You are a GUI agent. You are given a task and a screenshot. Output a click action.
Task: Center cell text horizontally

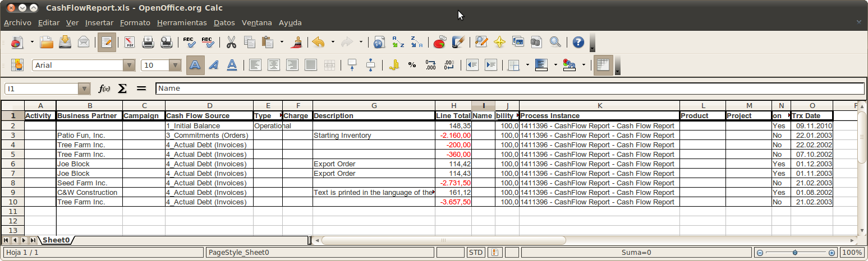(274, 65)
